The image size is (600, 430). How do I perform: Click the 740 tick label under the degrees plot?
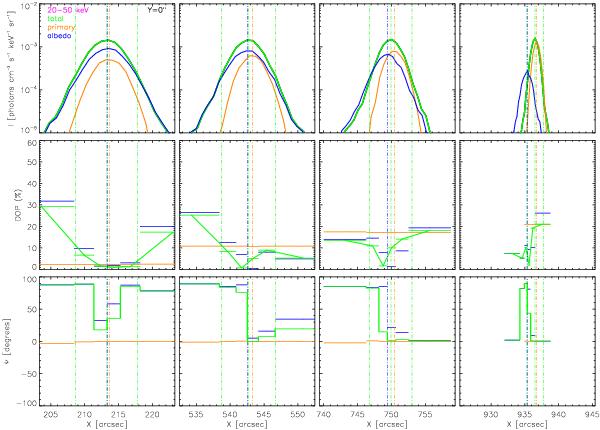(x=324, y=412)
